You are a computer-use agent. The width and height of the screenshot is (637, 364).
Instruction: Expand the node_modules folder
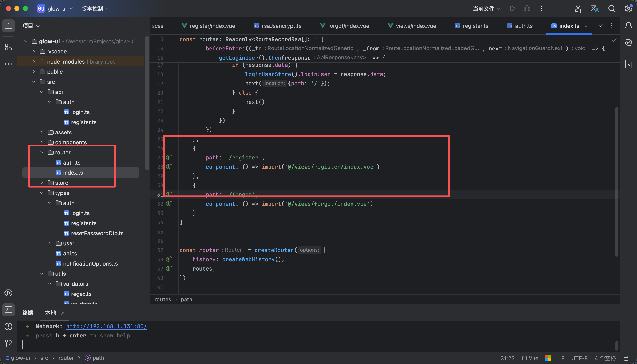[33, 61]
